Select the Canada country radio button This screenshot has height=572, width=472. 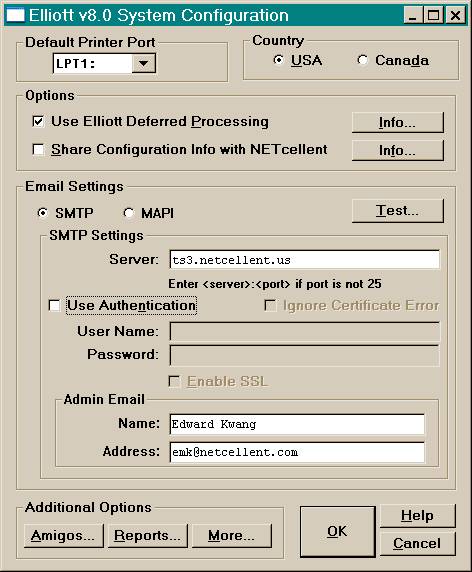coord(362,60)
